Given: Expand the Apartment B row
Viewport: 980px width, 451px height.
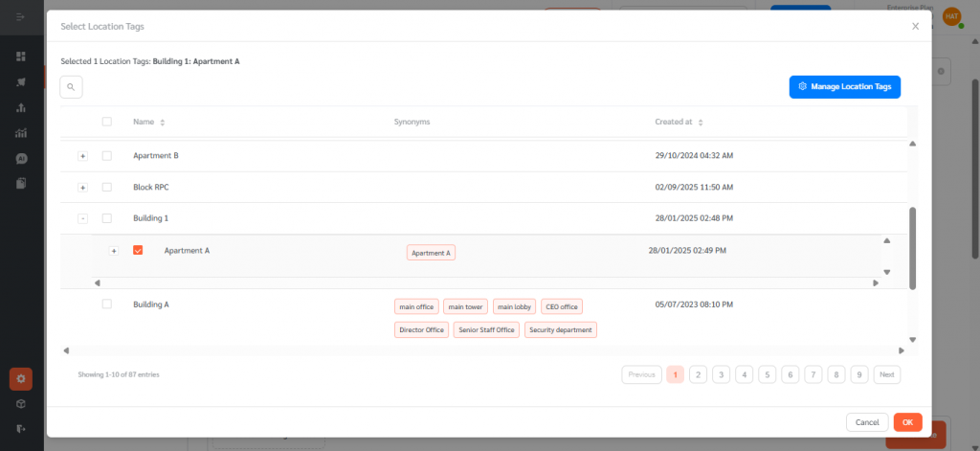Looking at the screenshot, I should pos(83,156).
